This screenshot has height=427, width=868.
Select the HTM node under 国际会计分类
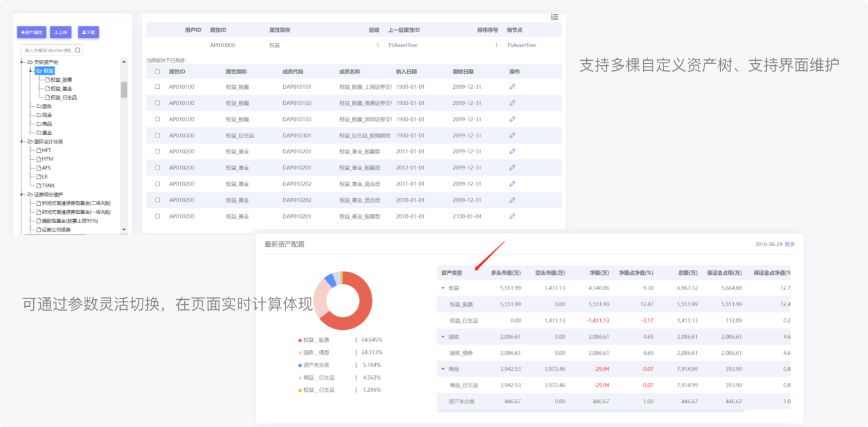(47, 159)
